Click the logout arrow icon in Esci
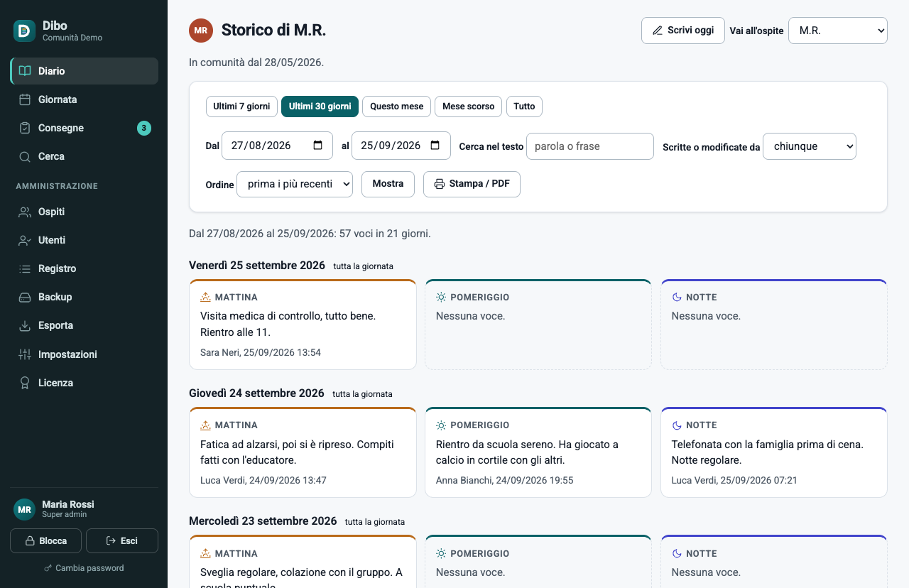This screenshot has width=909, height=588. coord(111,541)
